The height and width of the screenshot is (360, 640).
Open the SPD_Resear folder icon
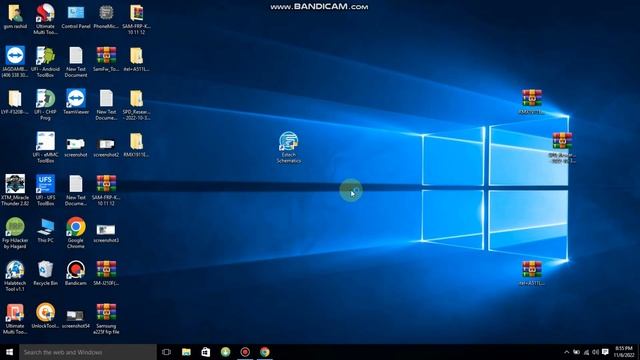click(136, 104)
